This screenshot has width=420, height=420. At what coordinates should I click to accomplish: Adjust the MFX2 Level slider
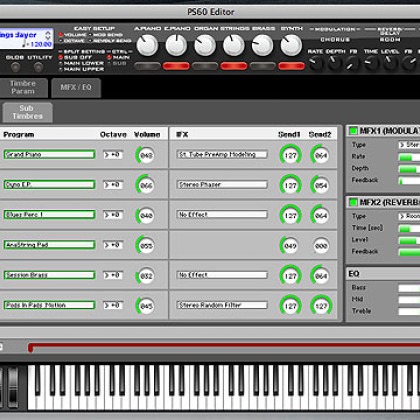(x=409, y=240)
